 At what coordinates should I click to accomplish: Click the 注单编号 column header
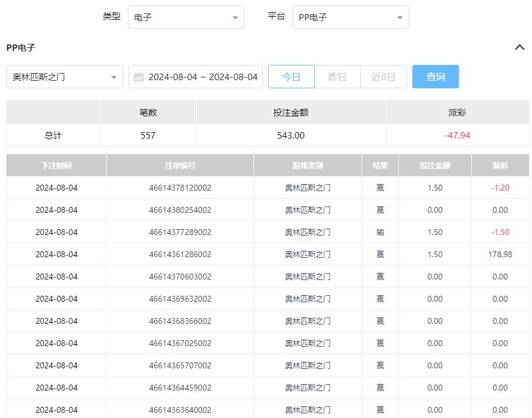[180, 165]
